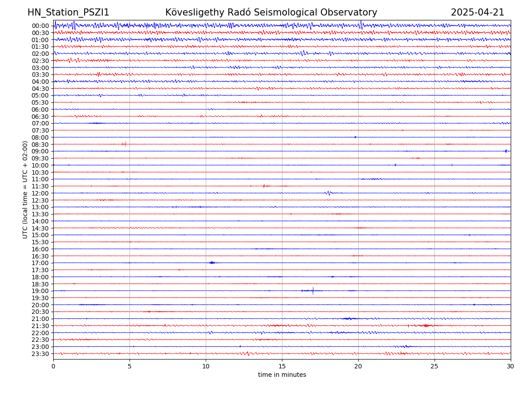Image resolution: width=532 pixels, height=399 pixels.
Task: Select the 17:00 trace row label
Action: pos(40,263)
